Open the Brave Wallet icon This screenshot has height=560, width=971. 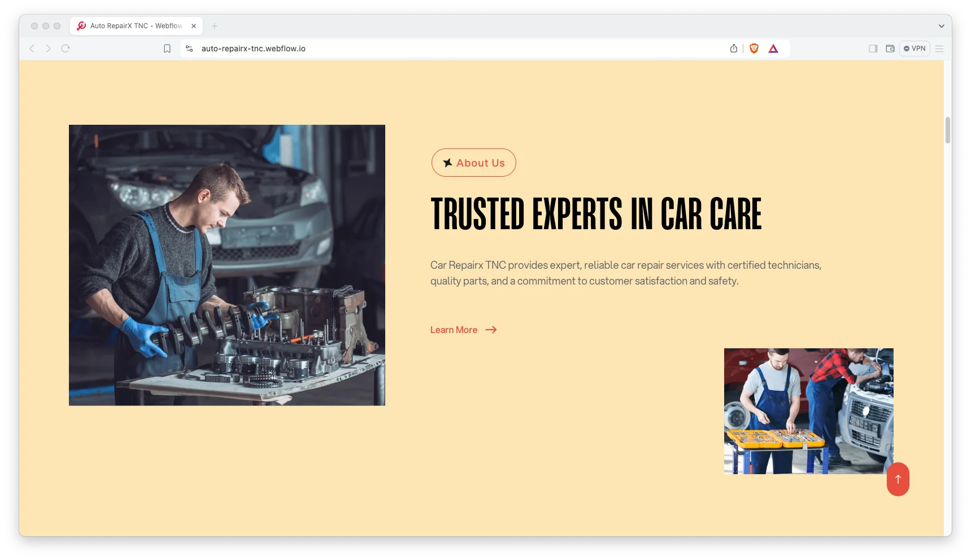coord(890,49)
